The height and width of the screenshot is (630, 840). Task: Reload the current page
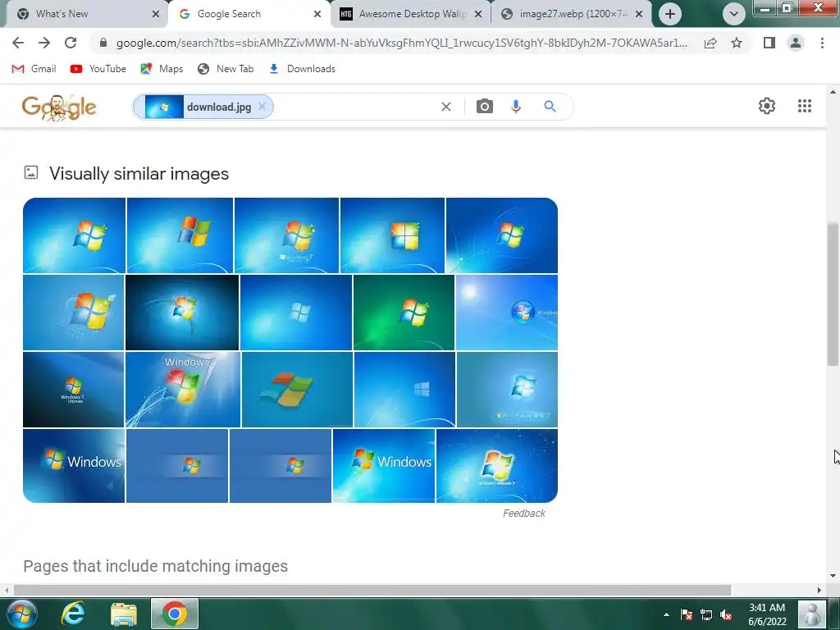(x=71, y=43)
